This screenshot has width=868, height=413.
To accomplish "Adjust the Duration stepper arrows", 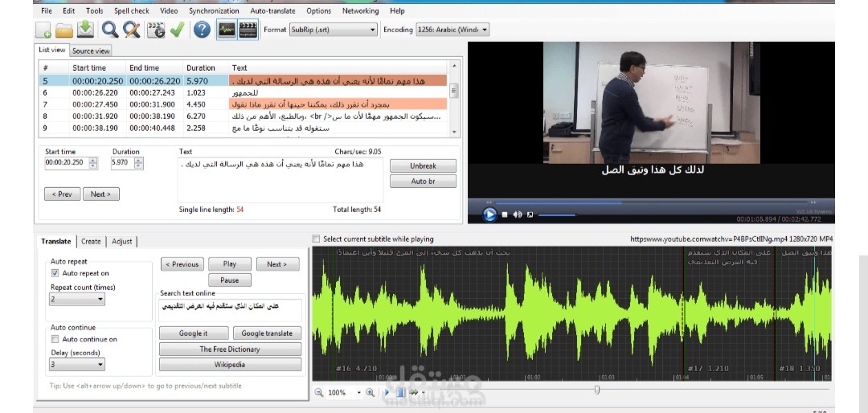I will [138, 163].
